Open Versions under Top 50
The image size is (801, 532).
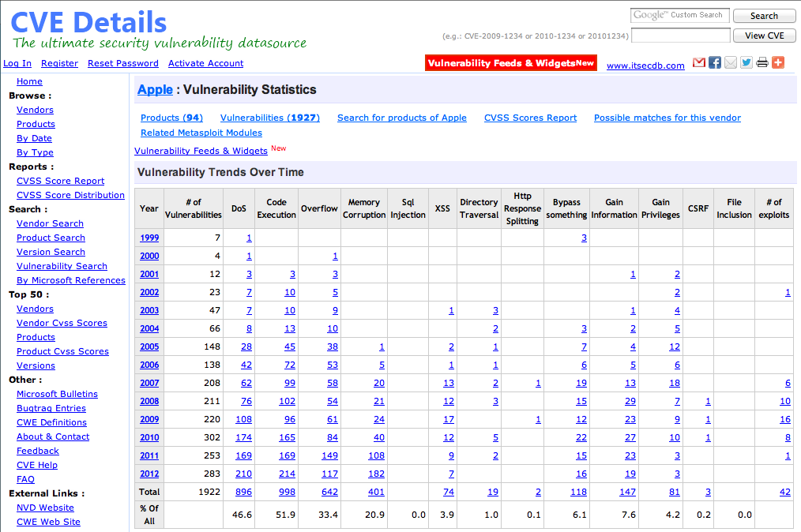pos(36,365)
